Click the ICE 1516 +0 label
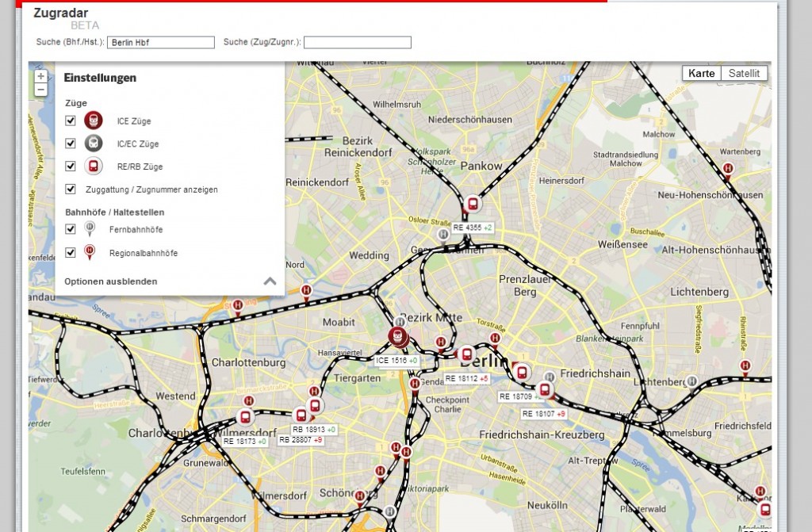The width and height of the screenshot is (812, 532). (396, 361)
